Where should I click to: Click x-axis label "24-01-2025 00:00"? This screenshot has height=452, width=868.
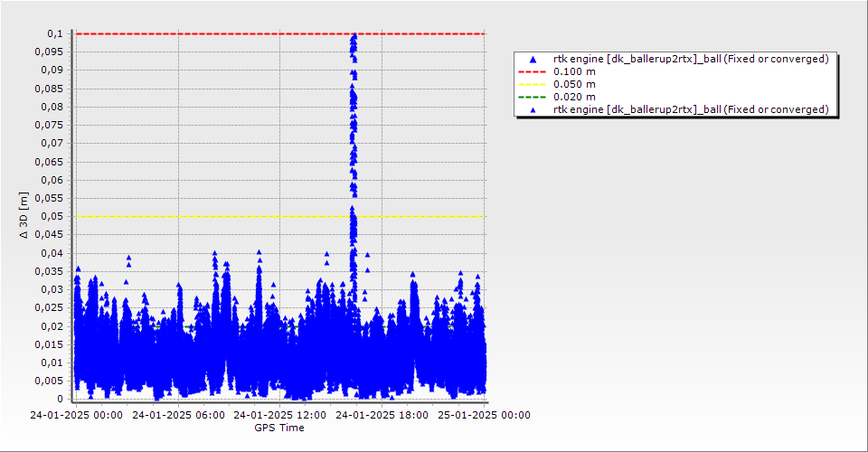(x=76, y=415)
